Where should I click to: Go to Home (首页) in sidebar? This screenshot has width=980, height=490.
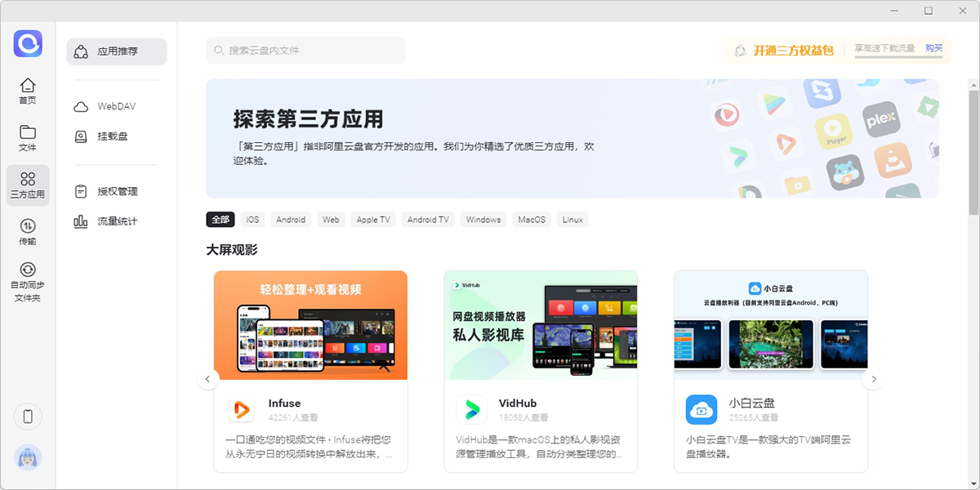(28, 91)
